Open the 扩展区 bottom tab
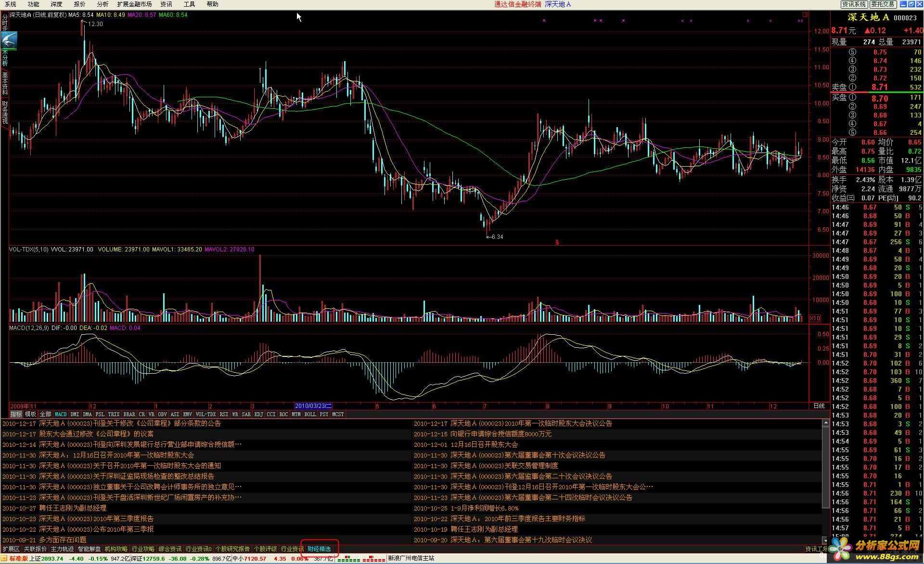The image size is (924, 564). (x=11, y=549)
